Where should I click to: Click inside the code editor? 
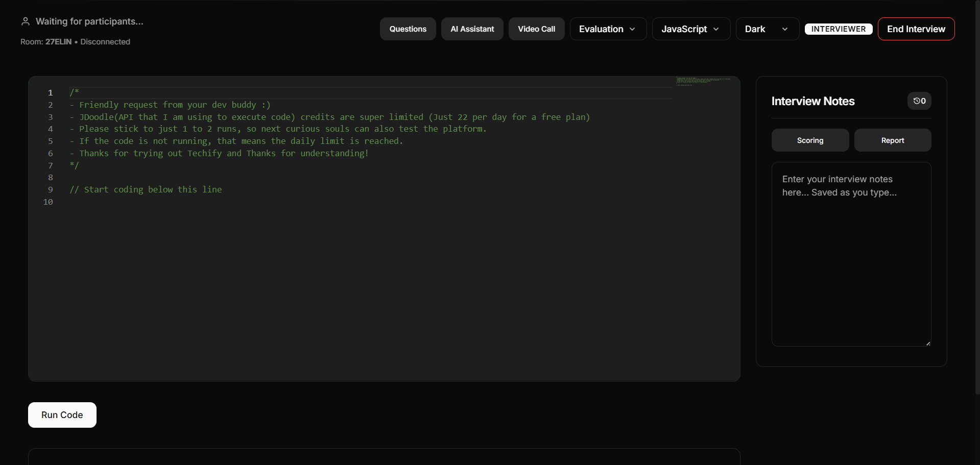[x=357, y=255]
